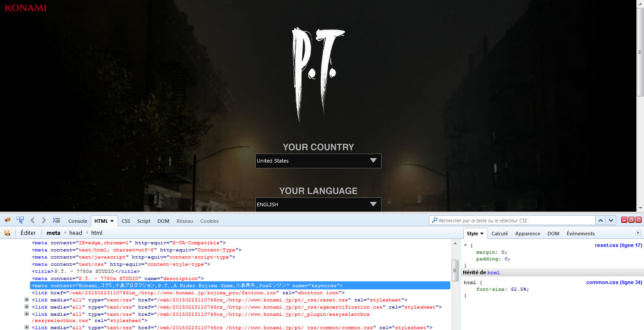Screen dimensions: 644x330
Task: Click the padding: 0 style property
Action: (493, 259)
